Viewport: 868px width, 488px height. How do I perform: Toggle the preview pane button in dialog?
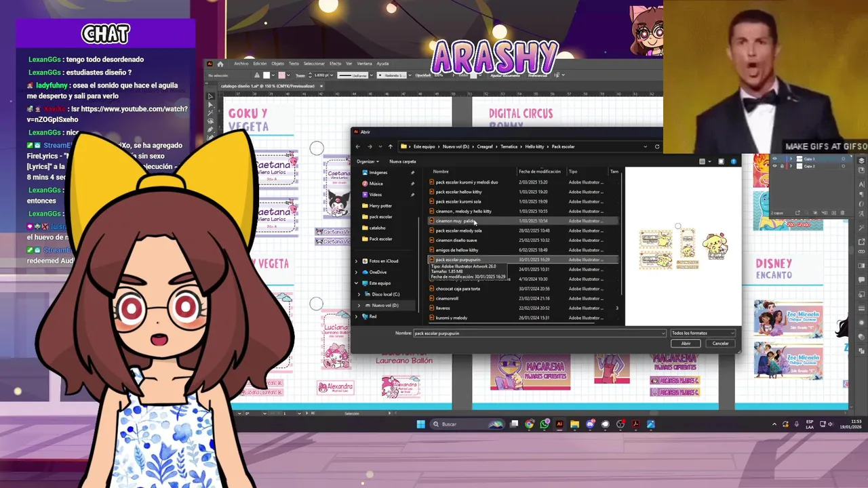(721, 161)
